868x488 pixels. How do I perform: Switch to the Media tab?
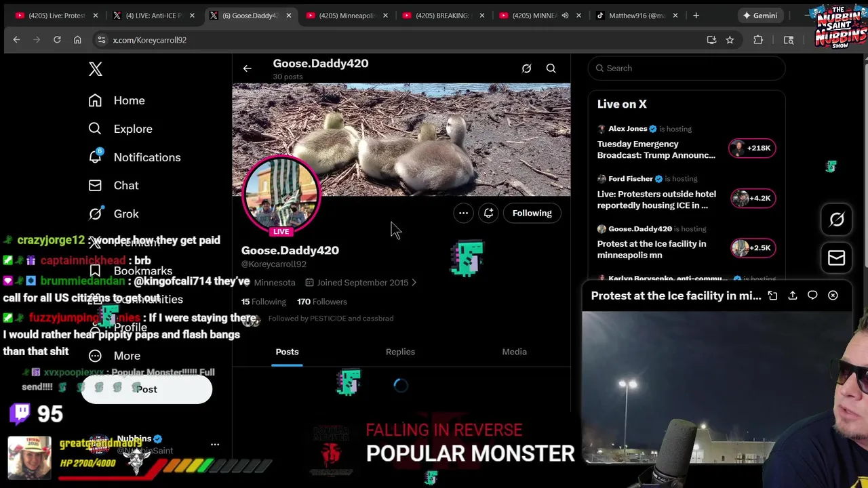(514, 352)
